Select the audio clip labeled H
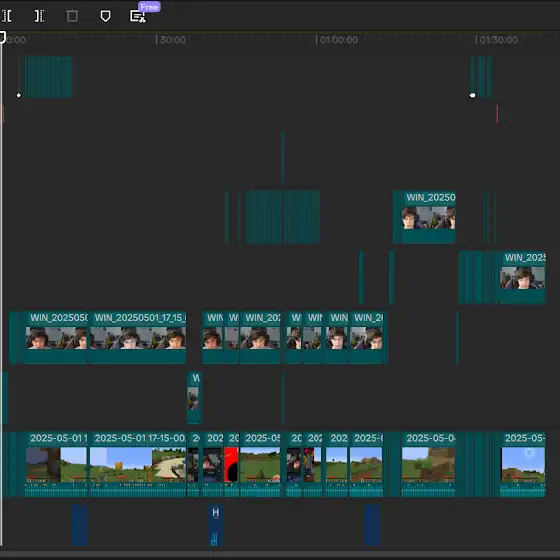 pyautogui.click(x=216, y=525)
